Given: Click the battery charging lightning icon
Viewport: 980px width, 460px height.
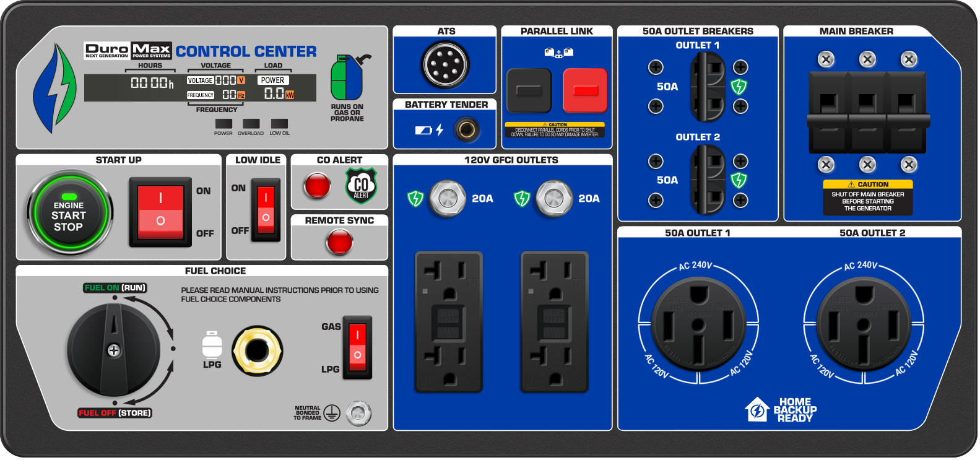Looking at the screenshot, I should (x=440, y=130).
